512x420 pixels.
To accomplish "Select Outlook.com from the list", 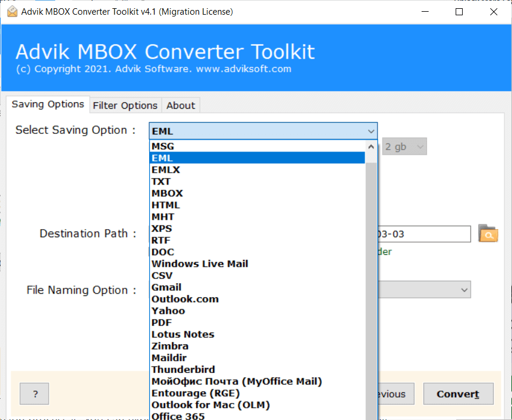I will (257, 299).
